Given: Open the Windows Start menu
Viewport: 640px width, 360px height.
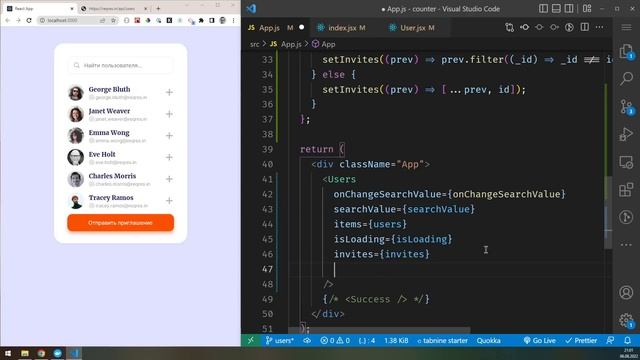Looking at the screenshot, I should (x=8, y=353).
